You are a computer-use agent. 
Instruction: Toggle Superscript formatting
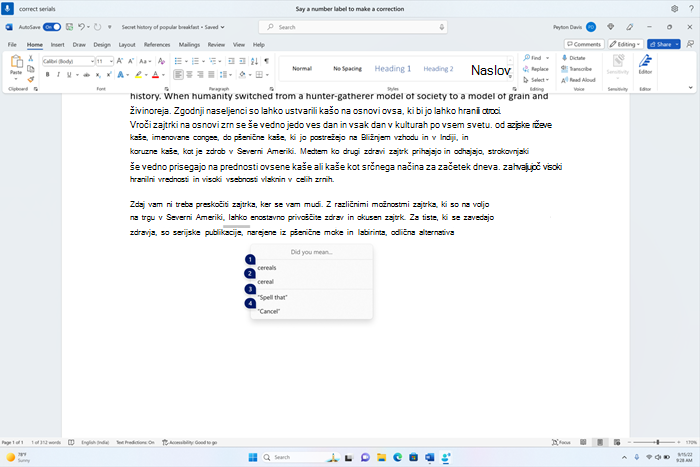click(x=108, y=75)
